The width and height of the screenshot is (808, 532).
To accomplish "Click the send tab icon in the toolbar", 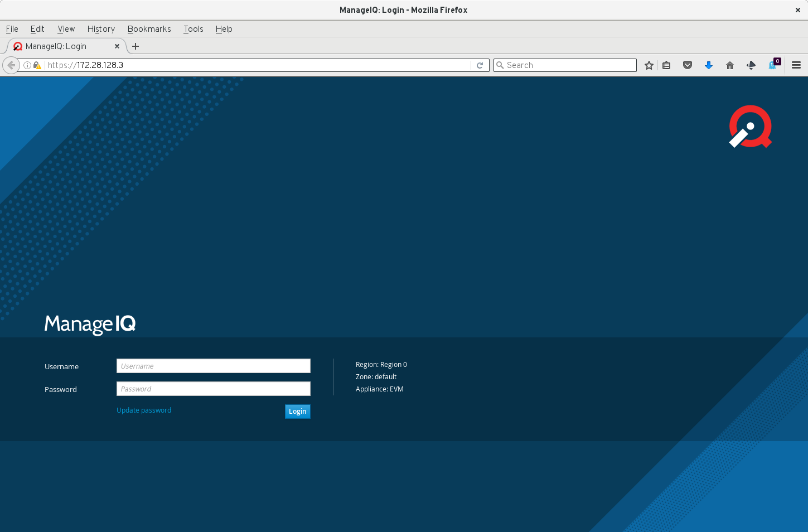I will 751,65.
